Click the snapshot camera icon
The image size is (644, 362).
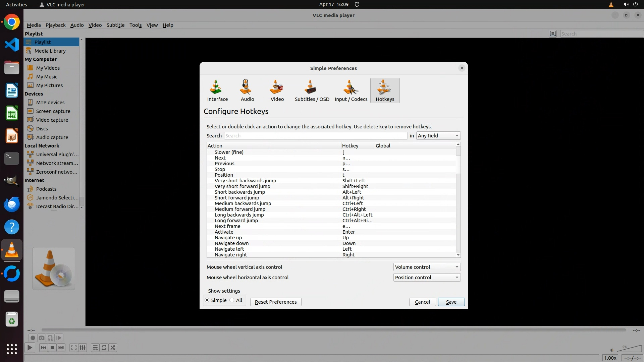point(42,338)
